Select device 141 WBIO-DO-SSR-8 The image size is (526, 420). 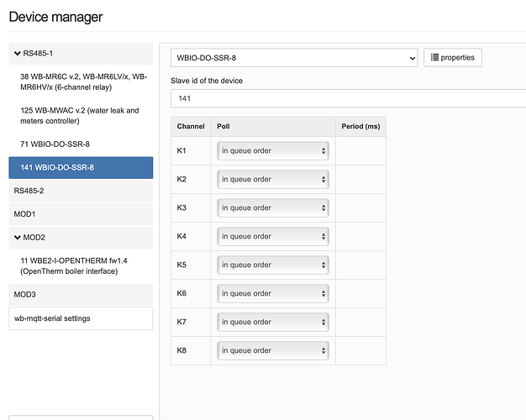tap(81, 167)
